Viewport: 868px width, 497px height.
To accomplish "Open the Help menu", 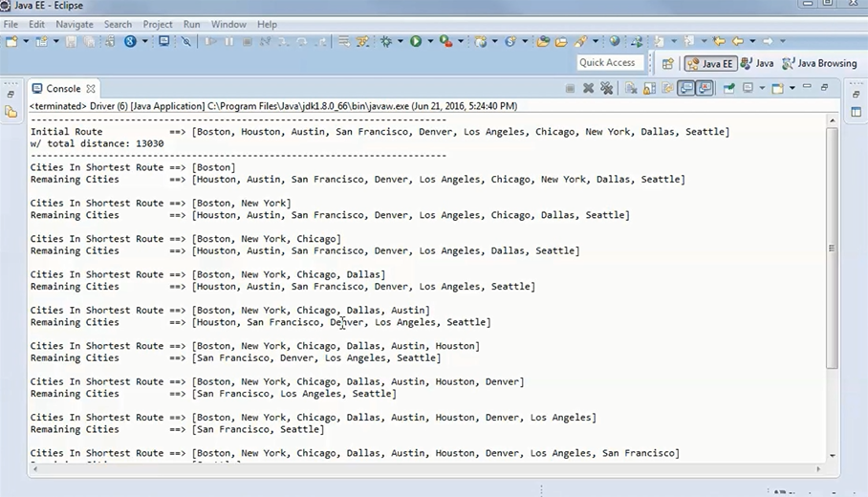I will click(x=267, y=24).
